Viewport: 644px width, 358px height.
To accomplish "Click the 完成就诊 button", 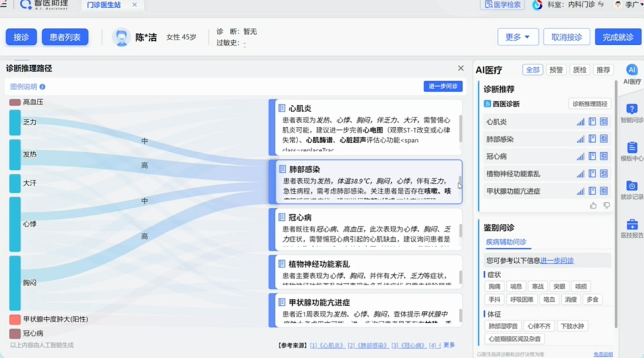I will (618, 37).
